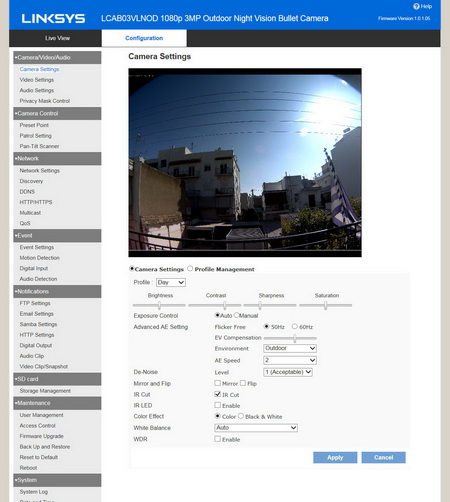The image size is (450, 502).
Task: Click the Linksys logo
Action: pyautogui.click(x=53, y=19)
